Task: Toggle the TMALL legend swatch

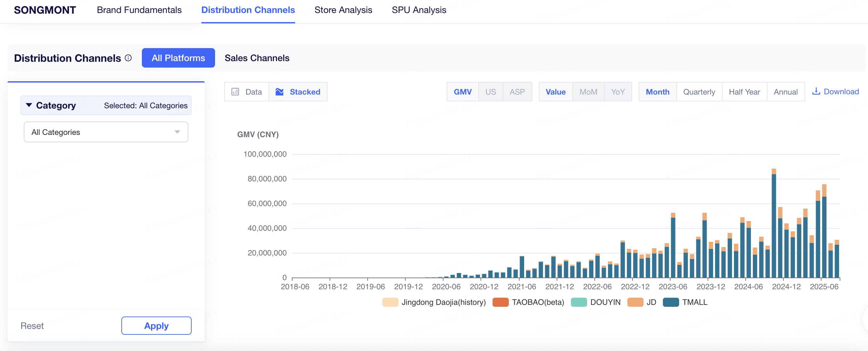Action: tap(671, 302)
